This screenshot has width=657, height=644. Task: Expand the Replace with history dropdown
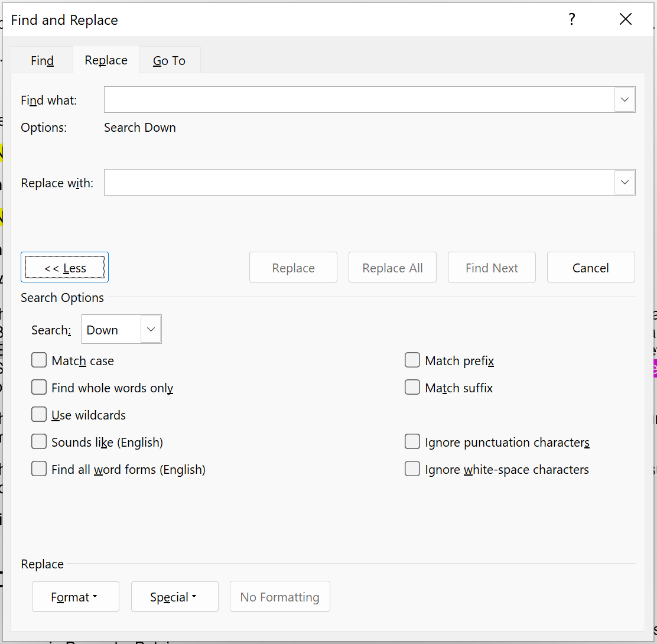[625, 183]
